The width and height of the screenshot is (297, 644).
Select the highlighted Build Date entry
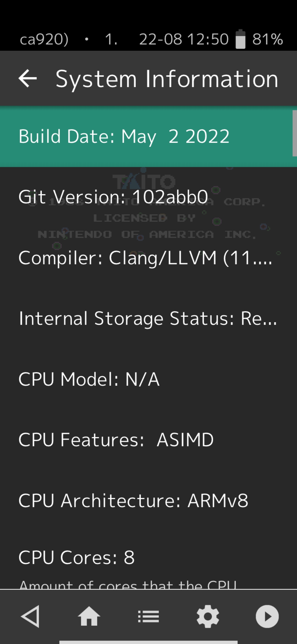tap(124, 137)
